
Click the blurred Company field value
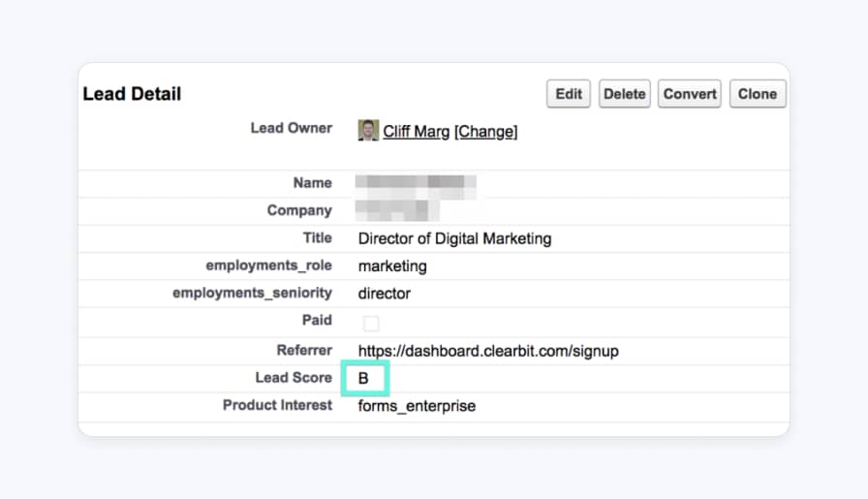[x=398, y=210]
